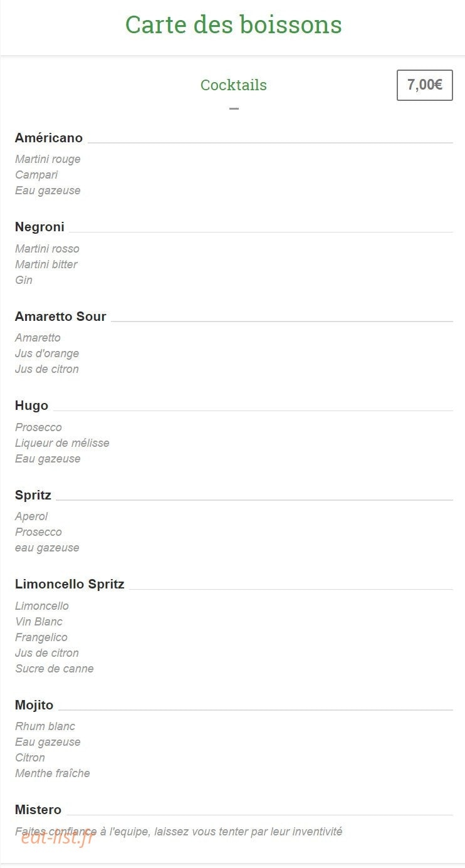Select the Martini bitter ingredient
The width and height of the screenshot is (465, 868).
pyautogui.click(x=46, y=264)
